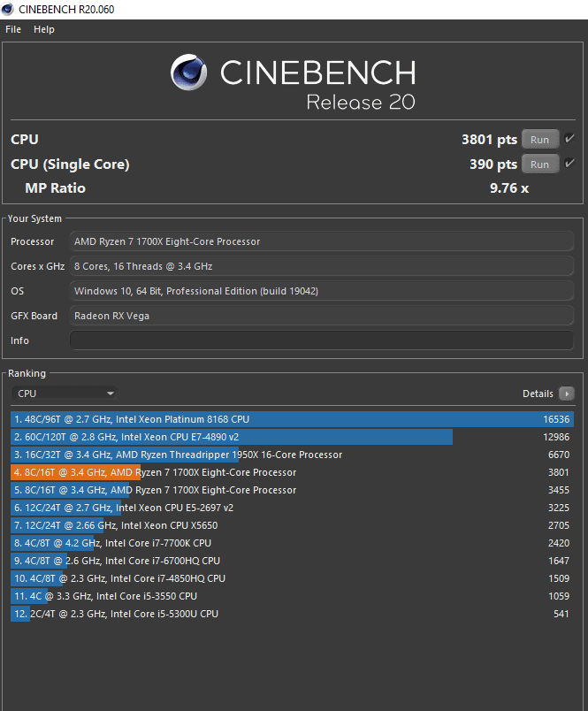
Task: Open the CPU ranking dropdown
Action: pos(65,394)
